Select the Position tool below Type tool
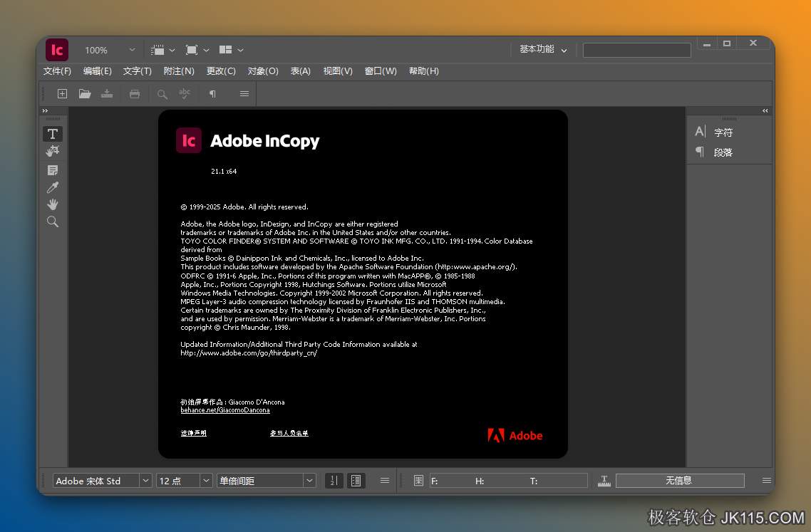The height and width of the screenshot is (532, 811). [x=52, y=151]
